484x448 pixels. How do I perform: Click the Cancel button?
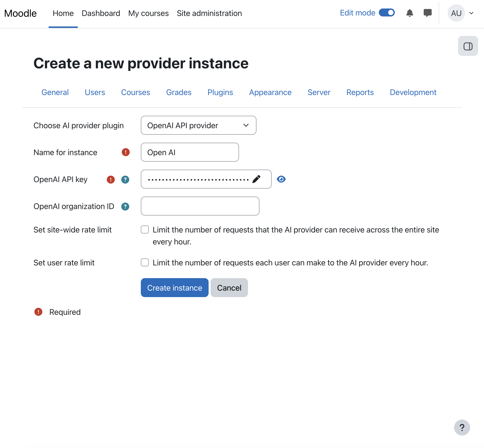229,288
